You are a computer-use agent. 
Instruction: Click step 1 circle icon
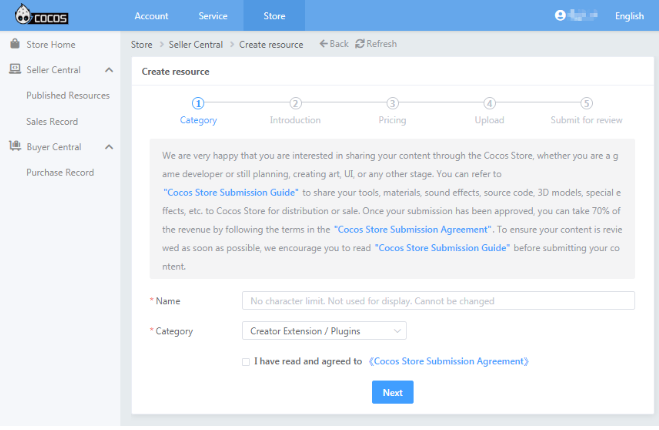(198, 103)
